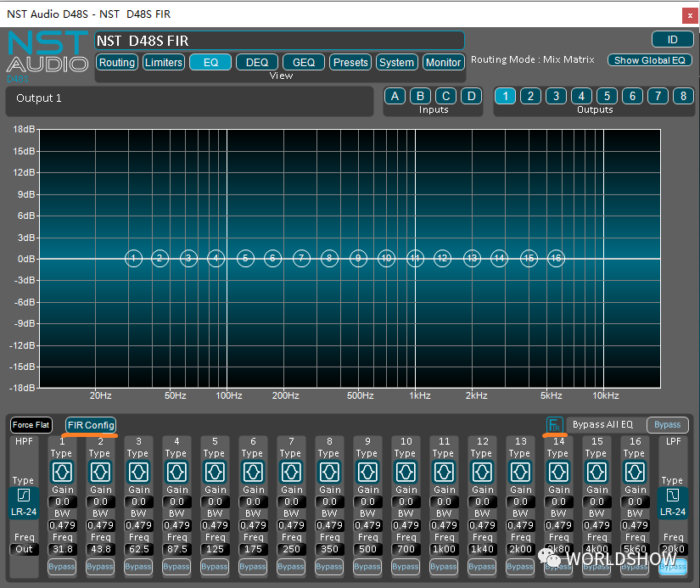The width and height of the screenshot is (700, 588).
Task: Open band 4 filter type icon
Action: point(176,472)
